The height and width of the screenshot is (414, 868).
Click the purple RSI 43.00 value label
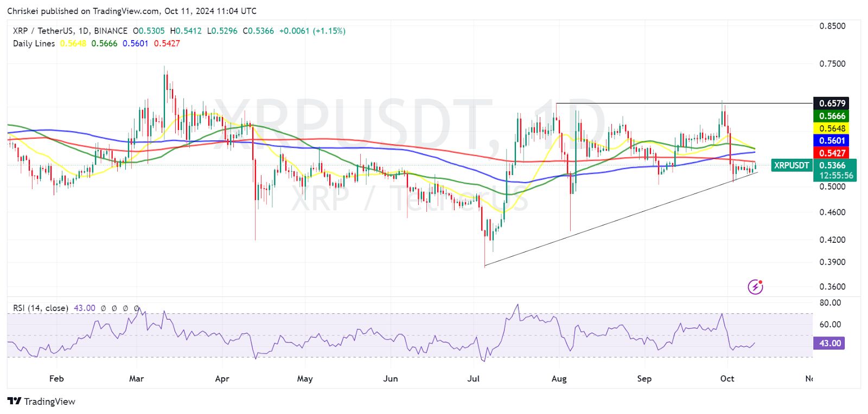point(829,343)
